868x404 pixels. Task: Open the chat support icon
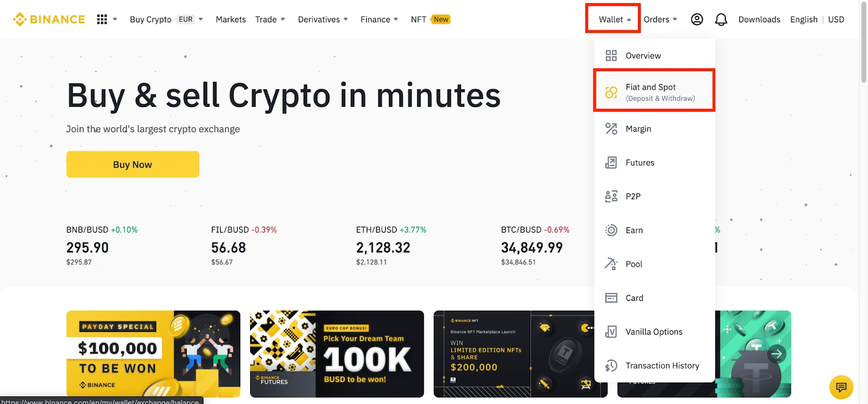point(841,387)
